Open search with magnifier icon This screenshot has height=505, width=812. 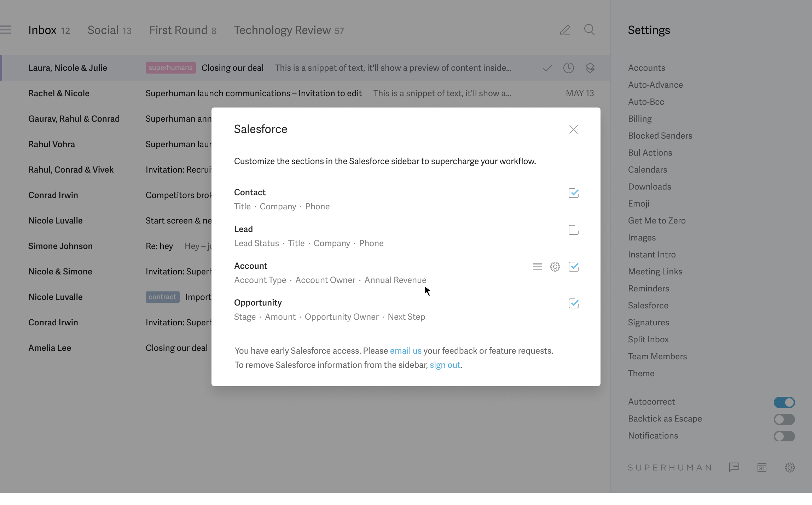(589, 30)
